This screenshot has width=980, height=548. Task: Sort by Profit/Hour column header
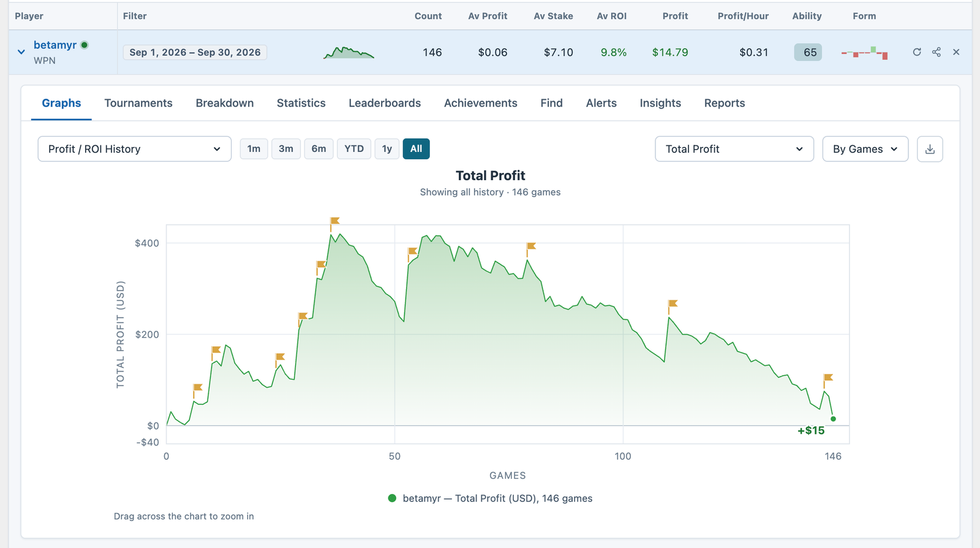(743, 16)
